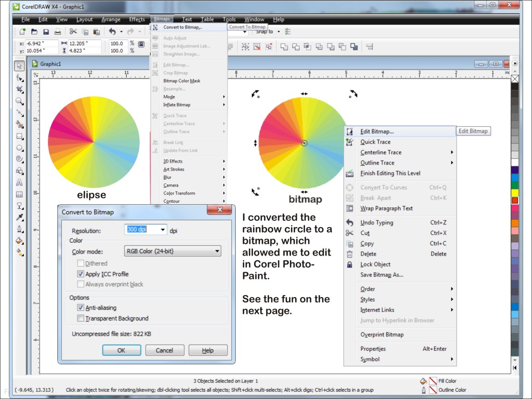Viewport: 532px width, 399px height.
Task: Open the Snap to dropdown
Action: (x=278, y=32)
